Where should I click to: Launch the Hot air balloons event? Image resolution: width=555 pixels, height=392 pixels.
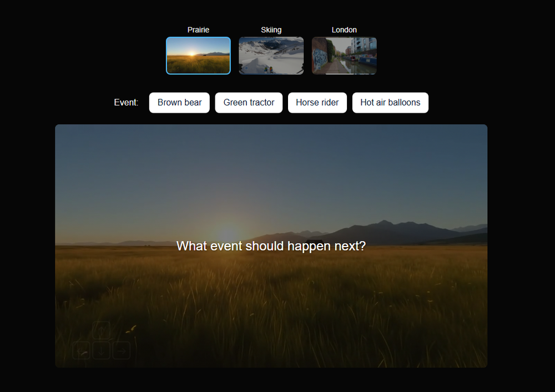(x=390, y=103)
